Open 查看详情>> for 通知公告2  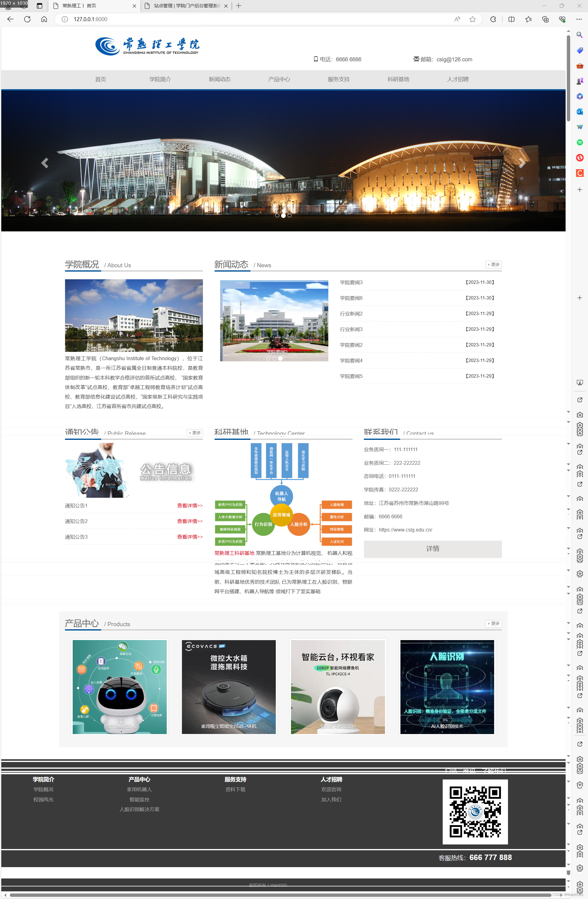point(190,521)
